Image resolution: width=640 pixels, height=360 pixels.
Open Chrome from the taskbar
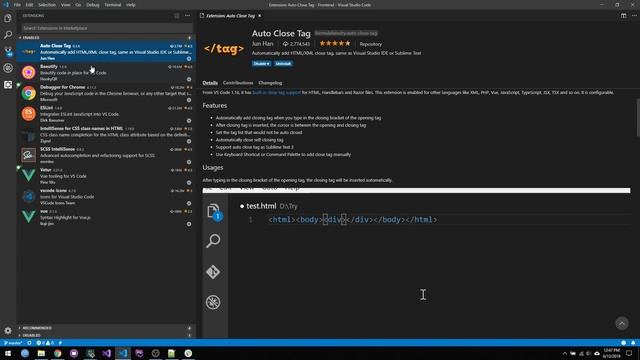[x=58, y=353]
